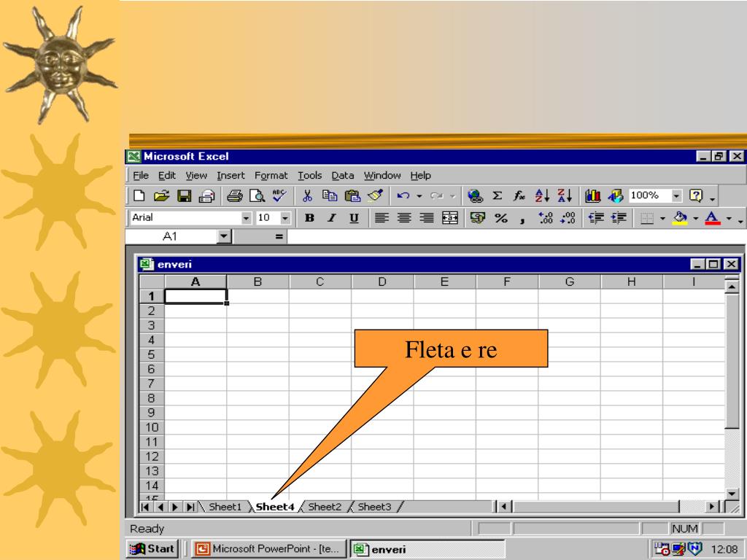
Task: Save the workbook with the floppy icon
Action: pyautogui.click(x=185, y=195)
